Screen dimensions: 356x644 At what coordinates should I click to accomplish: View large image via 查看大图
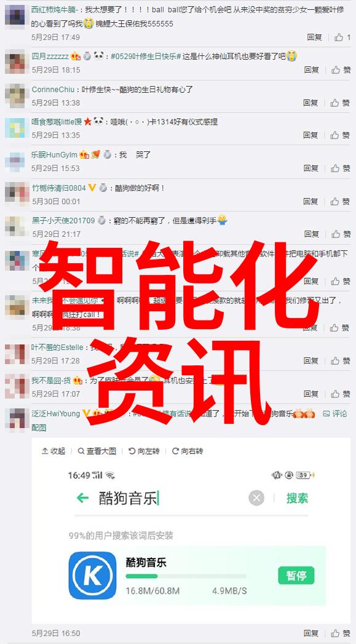(97, 451)
